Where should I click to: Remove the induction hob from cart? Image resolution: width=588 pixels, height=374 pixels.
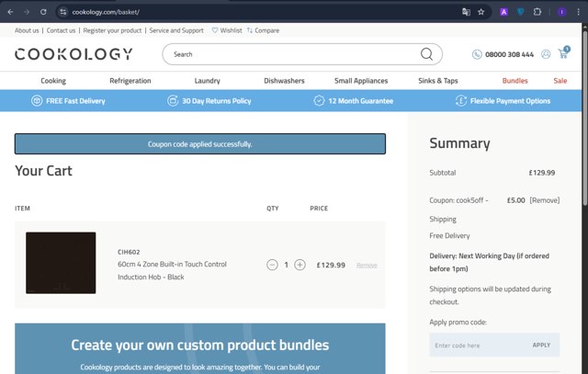point(367,266)
